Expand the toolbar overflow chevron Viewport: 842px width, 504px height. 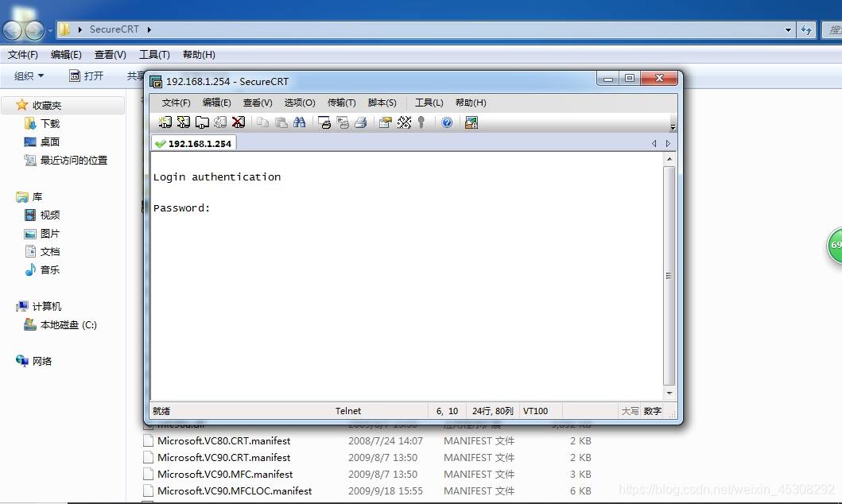[673, 126]
